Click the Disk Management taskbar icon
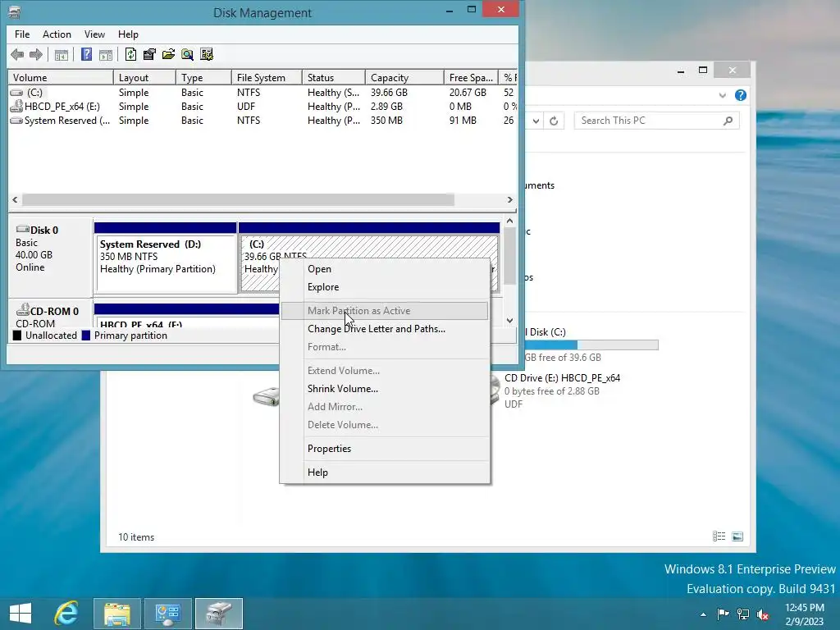The width and height of the screenshot is (840, 630). tap(218, 614)
